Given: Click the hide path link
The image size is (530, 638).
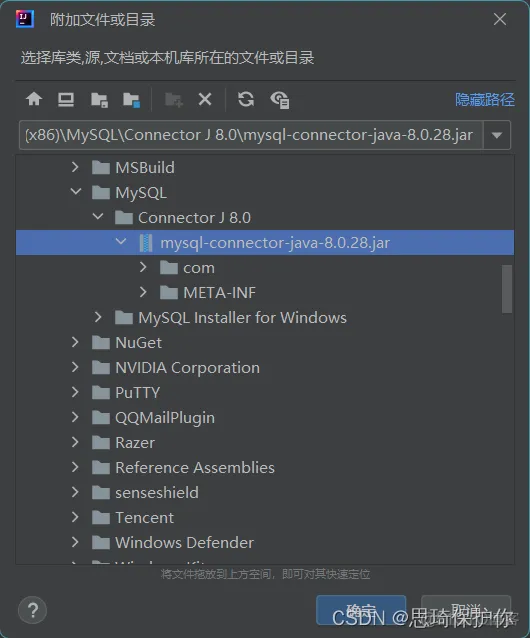Looking at the screenshot, I should point(485,100).
